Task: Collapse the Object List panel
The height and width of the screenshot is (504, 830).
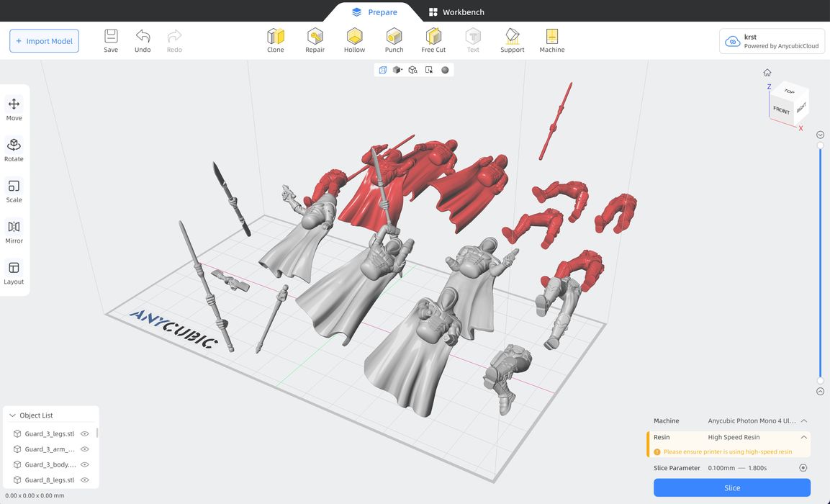Action: (12, 415)
